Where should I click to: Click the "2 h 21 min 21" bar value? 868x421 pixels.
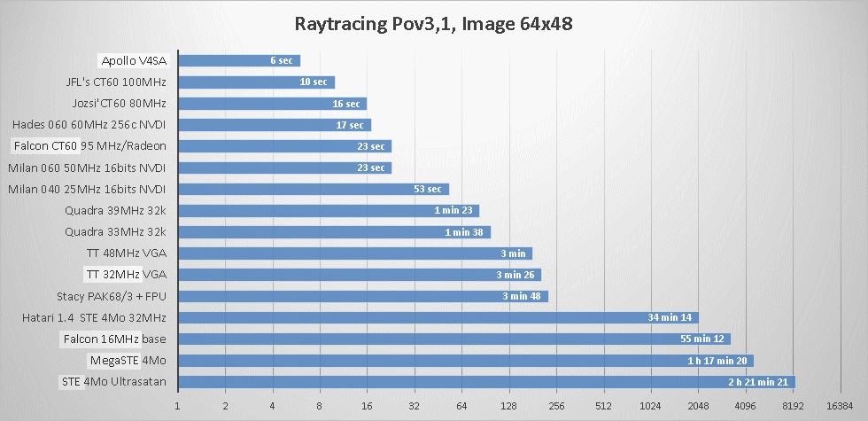point(758,382)
